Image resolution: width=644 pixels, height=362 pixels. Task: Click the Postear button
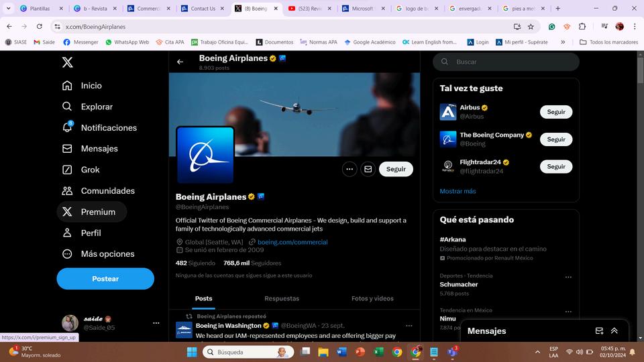coord(105,279)
